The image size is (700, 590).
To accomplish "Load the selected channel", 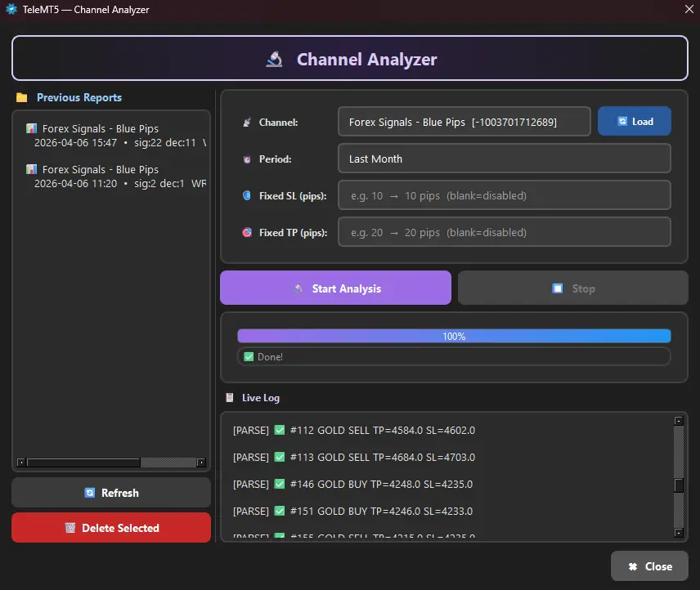I will (635, 121).
